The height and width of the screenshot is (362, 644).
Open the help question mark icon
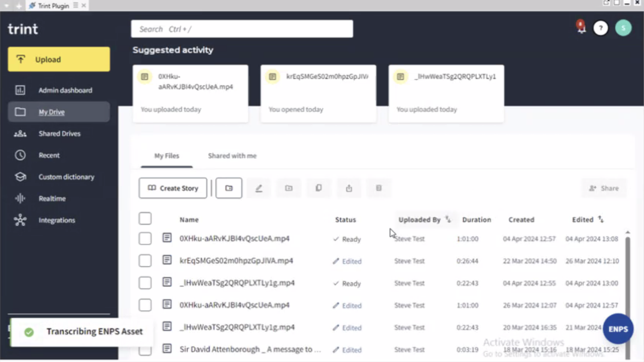click(x=601, y=28)
